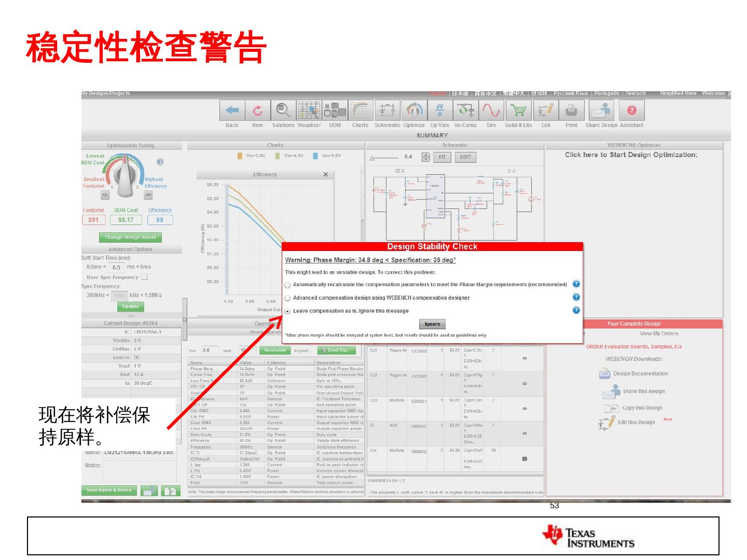Click the View My Orders link

point(659,333)
